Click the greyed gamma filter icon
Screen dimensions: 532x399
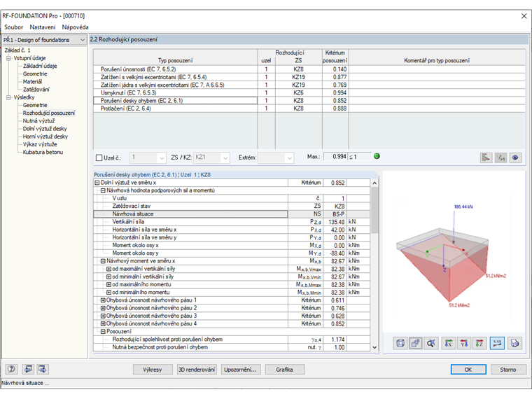[500, 157]
